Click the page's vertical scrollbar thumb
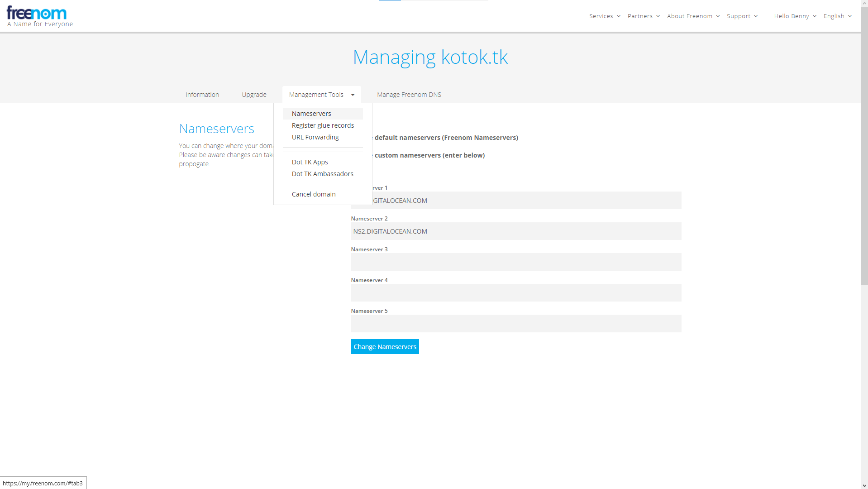The image size is (868, 489). 864,145
